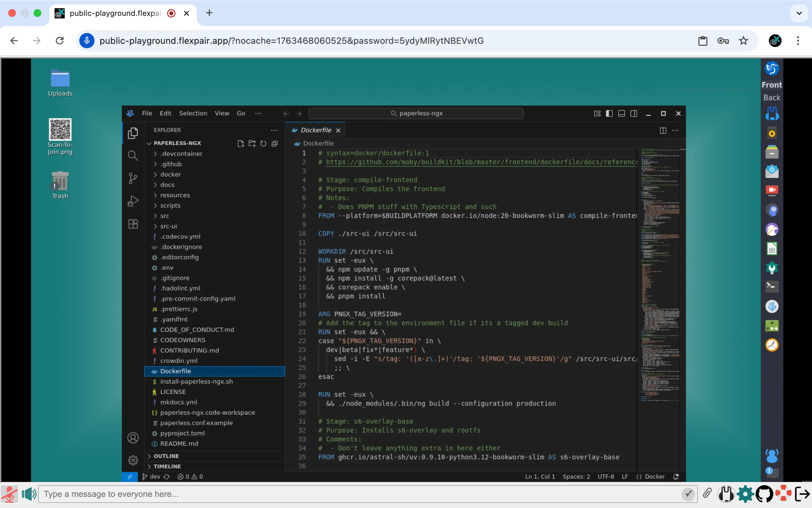Expand the .devcontainer folder
The image size is (812, 508).
[x=215, y=154]
